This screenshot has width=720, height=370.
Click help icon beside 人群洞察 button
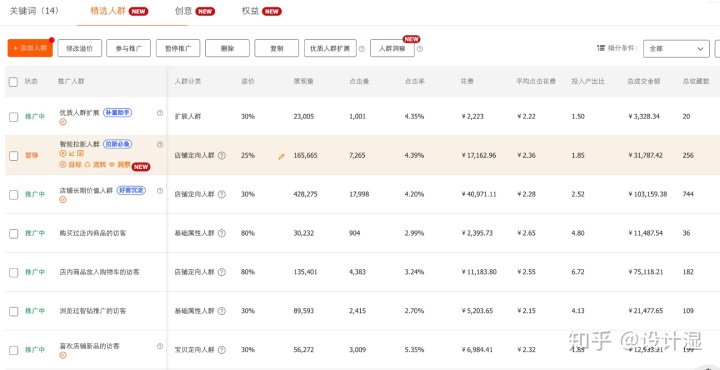420,49
